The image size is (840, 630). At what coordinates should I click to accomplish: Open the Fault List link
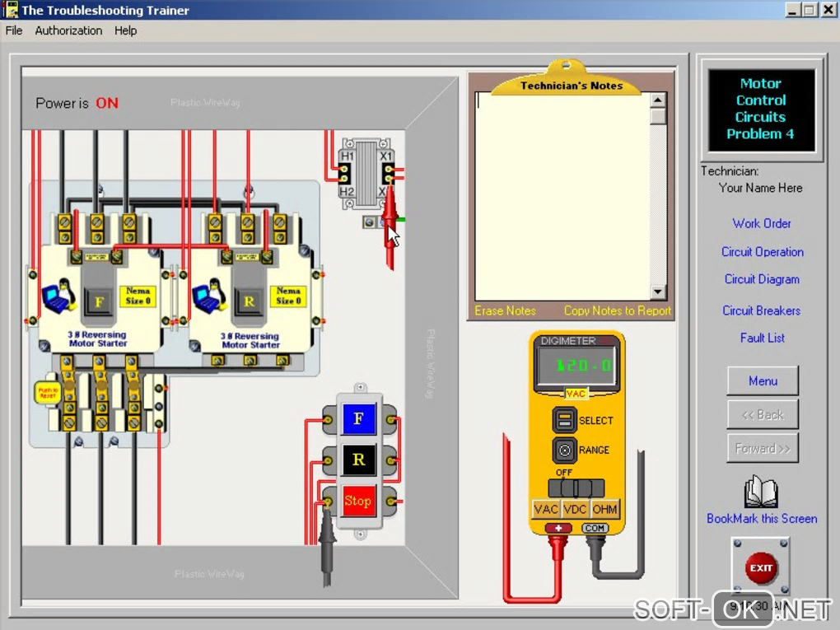pos(762,338)
